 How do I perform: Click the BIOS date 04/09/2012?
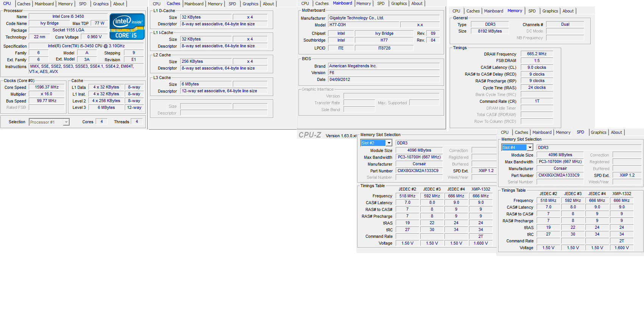(x=384, y=79)
